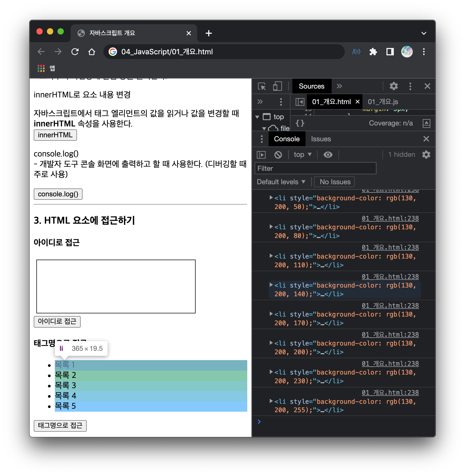The image size is (465, 476).
Task: Click the browser back arrow
Action: pos(41,52)
